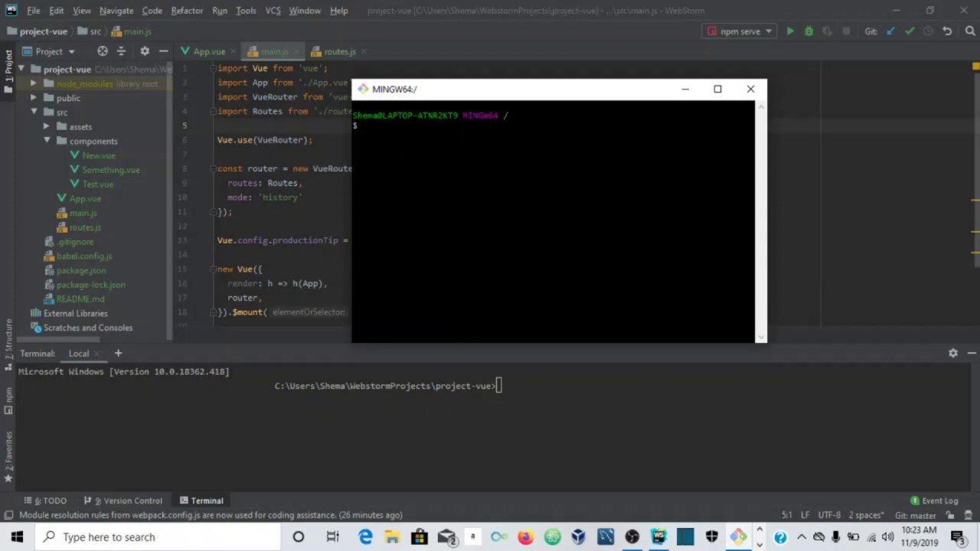
Task: Click the Git update project arrow
Action: tap(890, 31)
